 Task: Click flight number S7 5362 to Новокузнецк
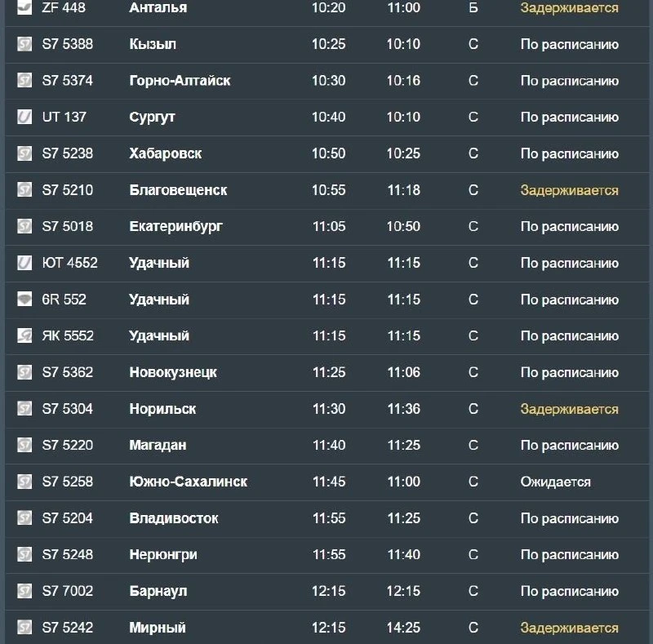coord(68,372)
